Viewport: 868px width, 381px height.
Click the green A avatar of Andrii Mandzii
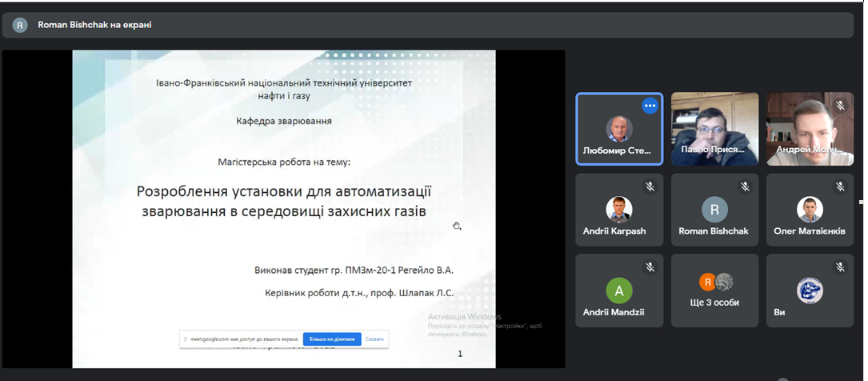619,290
